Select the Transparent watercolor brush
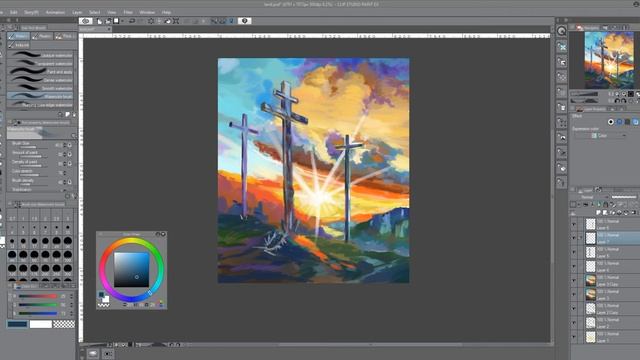This screenshot has height=360, width=640. pyautogui.click(x=40, y=63)
